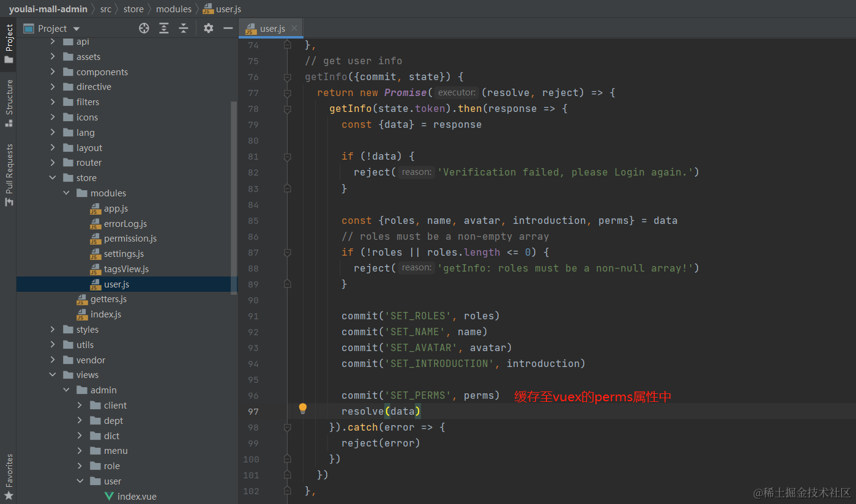
Task: Select the lang folder in tree
Action: tap(85, 133)
